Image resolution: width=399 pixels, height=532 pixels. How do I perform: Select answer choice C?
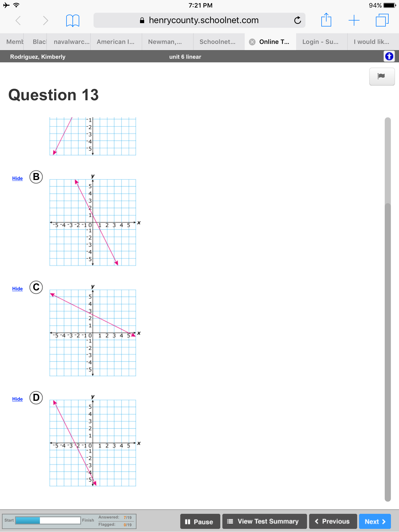pyautogui.click(x=36, y=287)
